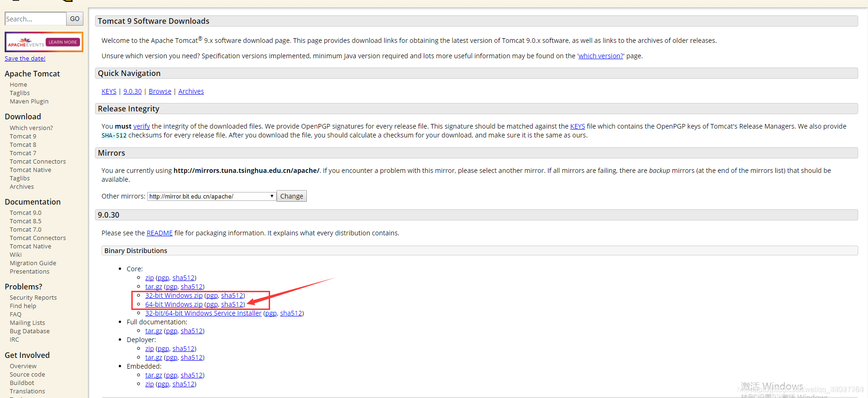Open the 'Save the date!' link
868x398 pixels.
point(25,58)
